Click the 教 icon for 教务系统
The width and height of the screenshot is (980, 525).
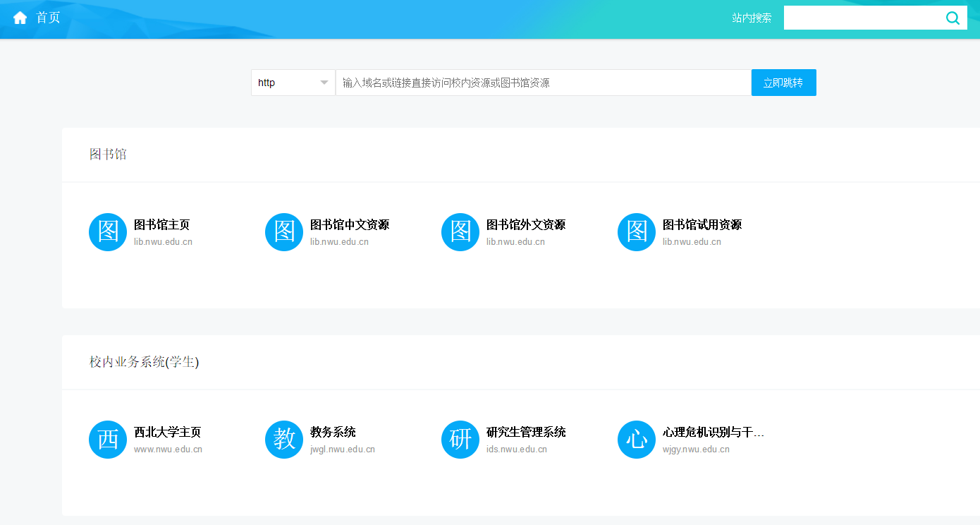pos(284,440)
